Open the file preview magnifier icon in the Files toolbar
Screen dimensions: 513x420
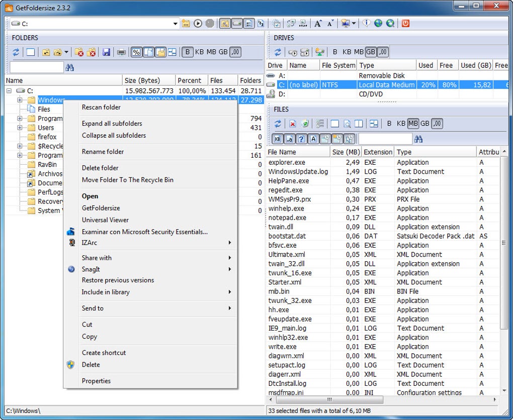tap(347, 124)
